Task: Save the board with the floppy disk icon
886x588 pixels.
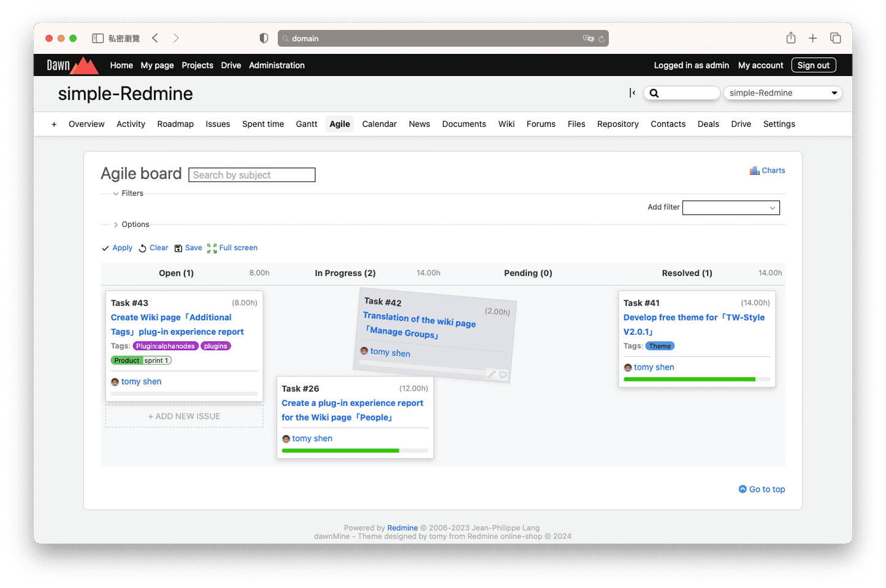Action: click(x=178, y=248)
